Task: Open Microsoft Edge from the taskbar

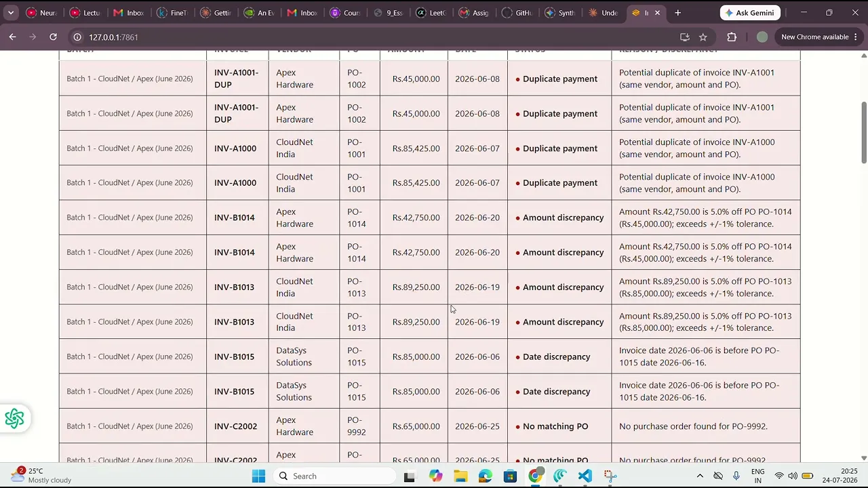Action: click(x=485, y=476)
